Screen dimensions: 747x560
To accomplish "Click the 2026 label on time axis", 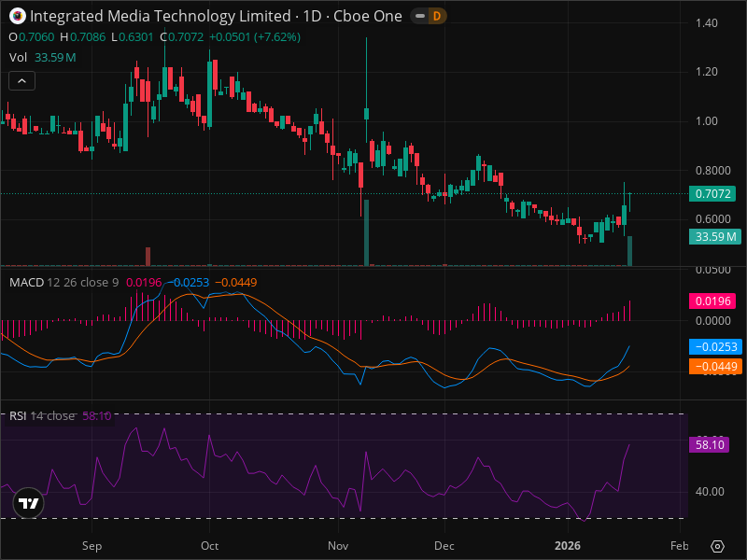I will click(568, 546).
